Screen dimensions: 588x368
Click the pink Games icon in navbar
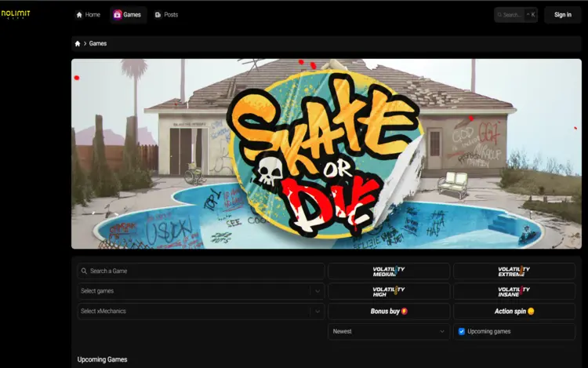(x=118, y=15)
